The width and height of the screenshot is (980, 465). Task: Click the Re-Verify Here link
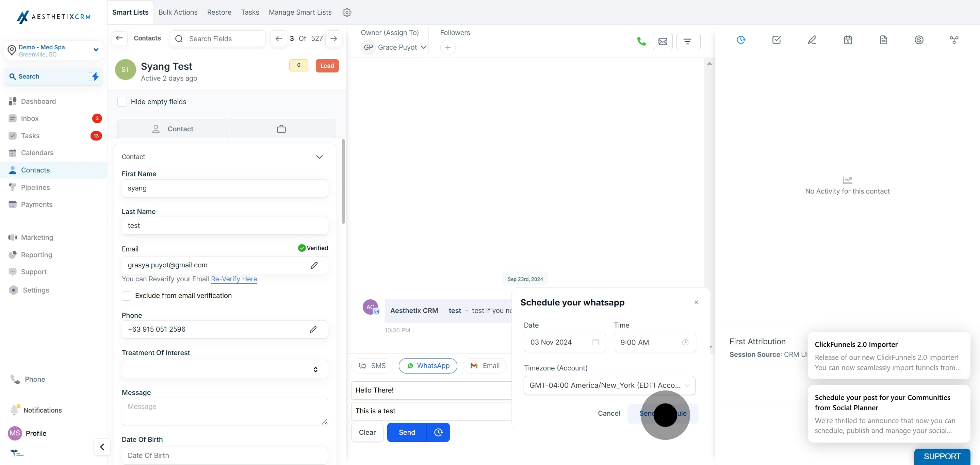point(234,279)
